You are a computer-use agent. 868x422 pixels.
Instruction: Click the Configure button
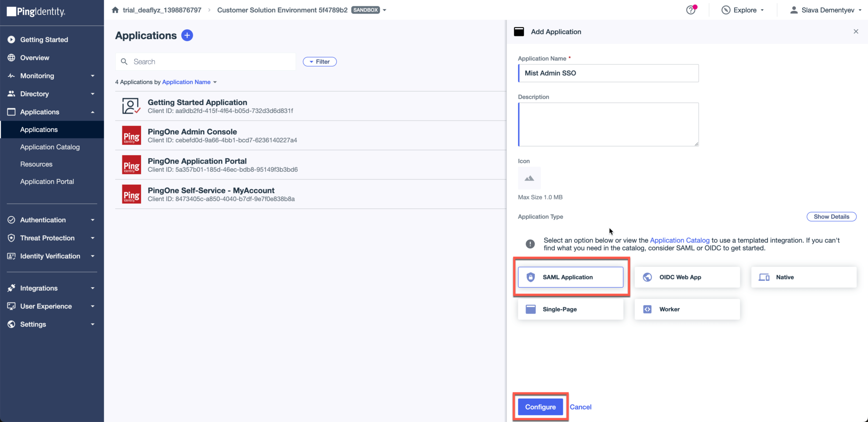click(x=540, y=406)
